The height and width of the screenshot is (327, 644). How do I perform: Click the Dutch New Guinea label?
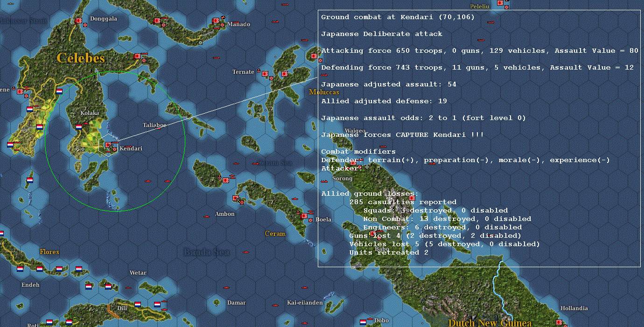pyautogui.click(x=490, y=323)
